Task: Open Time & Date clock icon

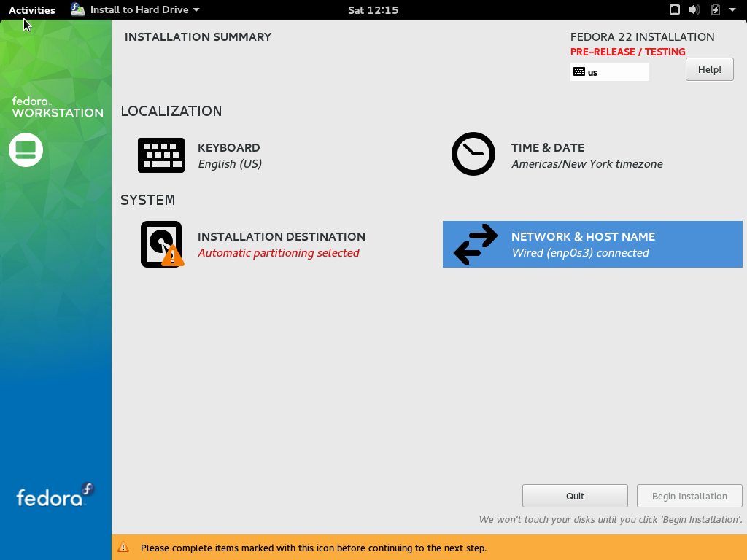Action: click(473, 154)
